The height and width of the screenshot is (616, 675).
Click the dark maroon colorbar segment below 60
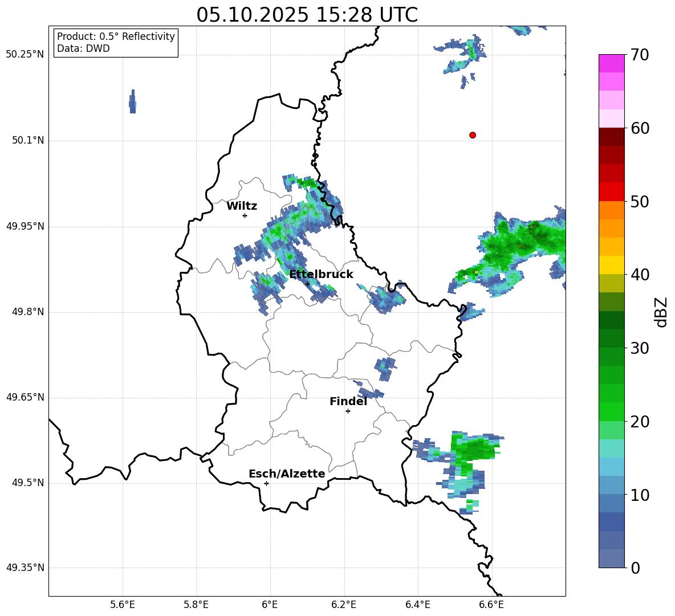[611, 137]
